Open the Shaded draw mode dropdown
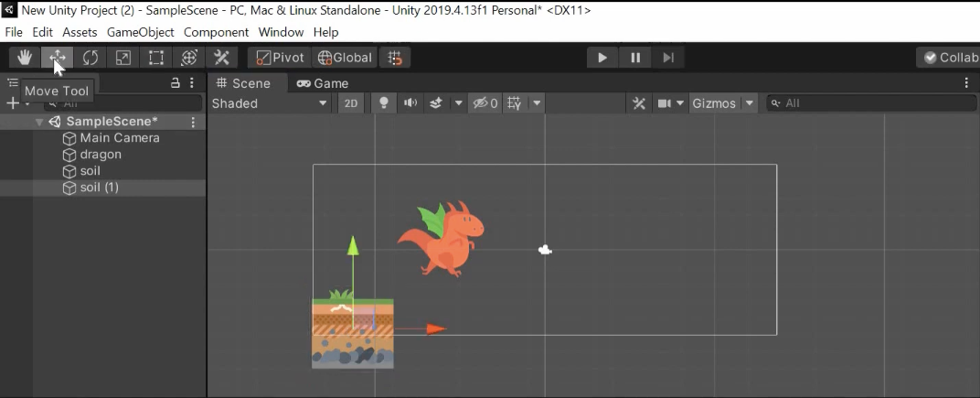This screenshot has height=398, width=980. tap(269, 103)
